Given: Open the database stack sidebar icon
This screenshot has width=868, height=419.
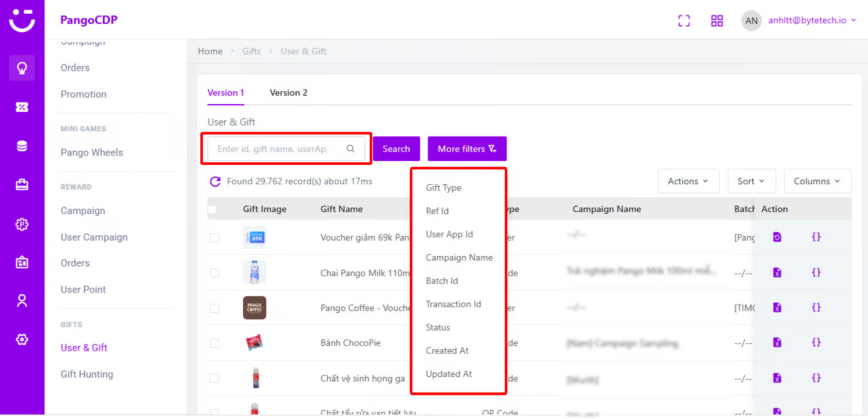Looking at the screenshot, I should 22,146.
